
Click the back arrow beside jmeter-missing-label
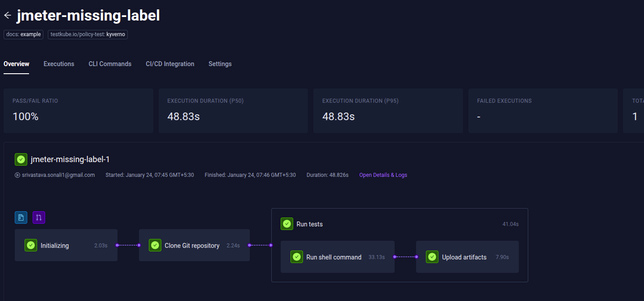(x=7, y=15)
